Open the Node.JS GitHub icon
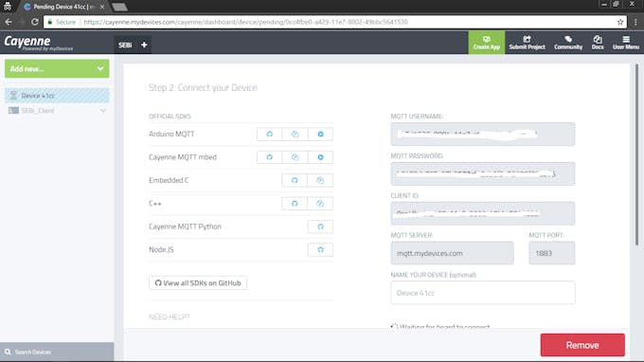644x362 pixels. (x=320, y=249)
